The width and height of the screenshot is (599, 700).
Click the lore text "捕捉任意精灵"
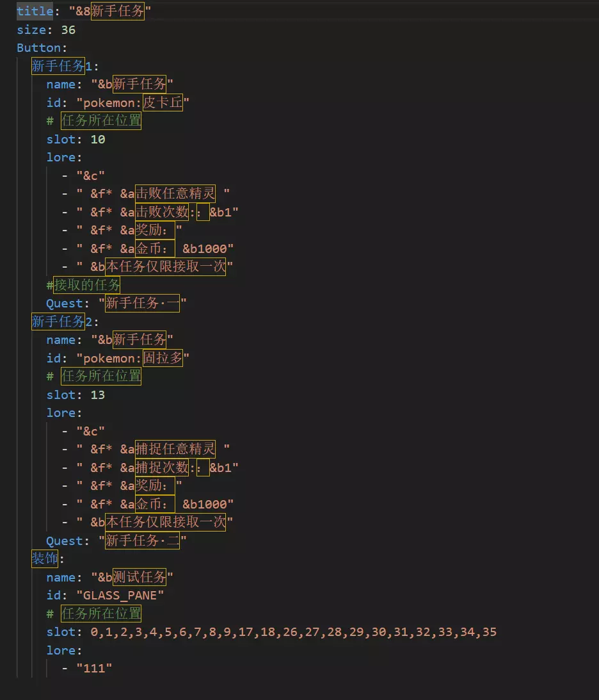click(175, 449)
